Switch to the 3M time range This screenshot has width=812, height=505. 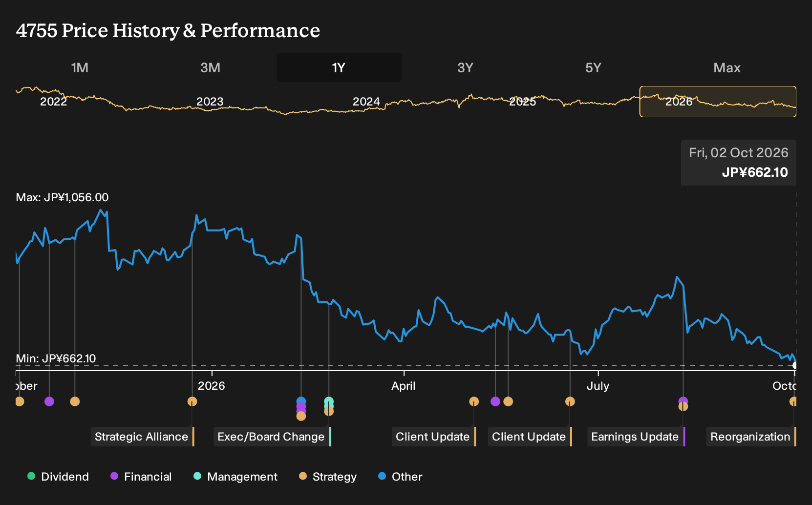[x=210, y=67]
